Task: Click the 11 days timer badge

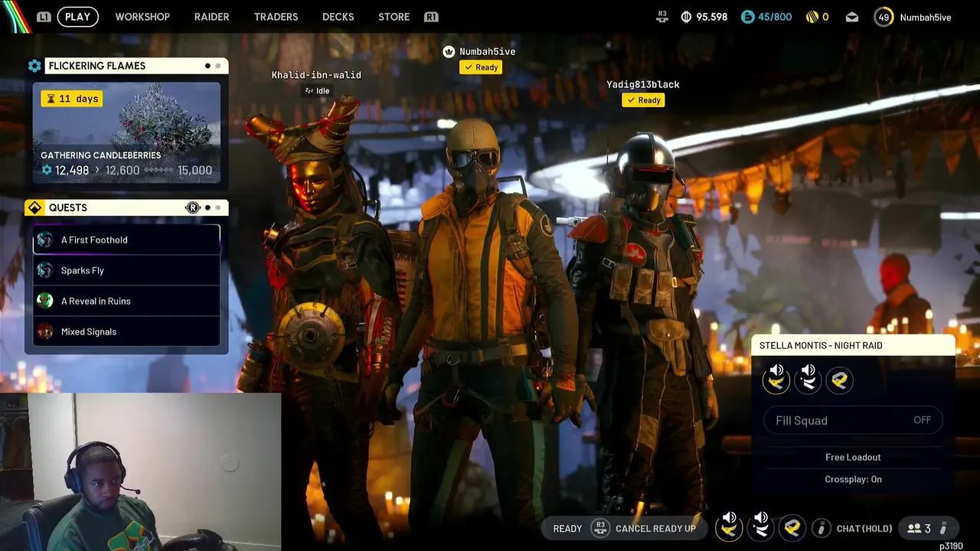Action: [72, 99]
